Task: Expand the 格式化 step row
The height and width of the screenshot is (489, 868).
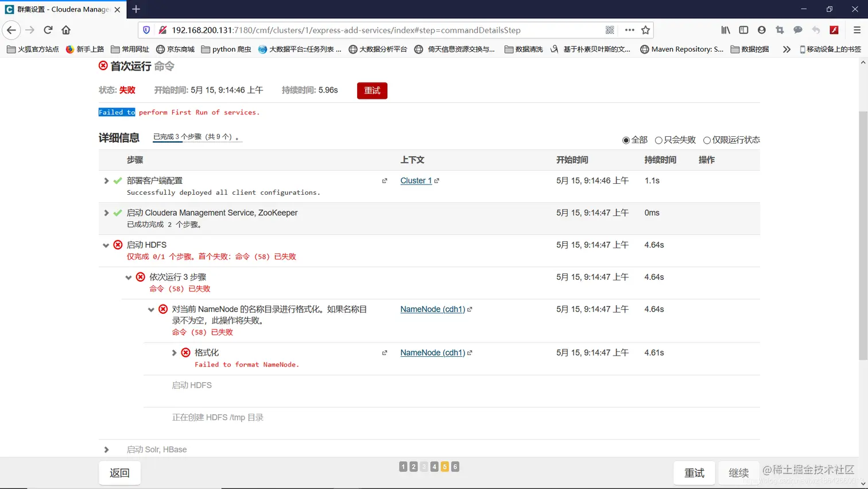Action: pyautogui.click(x=174, y=353)
